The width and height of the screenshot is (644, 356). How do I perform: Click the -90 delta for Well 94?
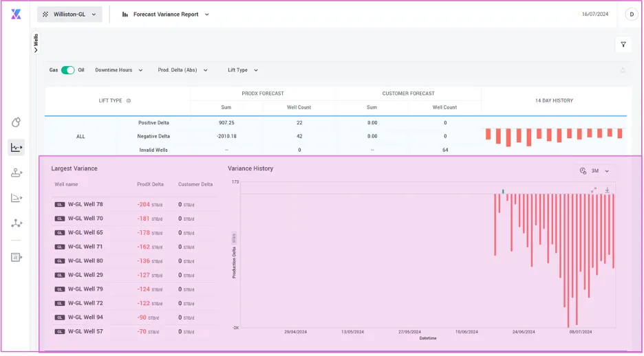point(142,318)
